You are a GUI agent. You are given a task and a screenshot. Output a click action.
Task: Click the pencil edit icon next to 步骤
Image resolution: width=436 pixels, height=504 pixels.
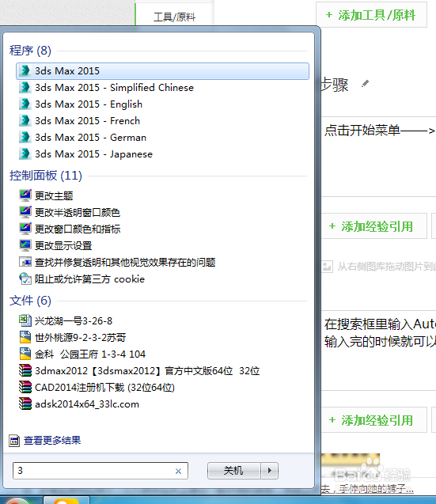(365, 84)
